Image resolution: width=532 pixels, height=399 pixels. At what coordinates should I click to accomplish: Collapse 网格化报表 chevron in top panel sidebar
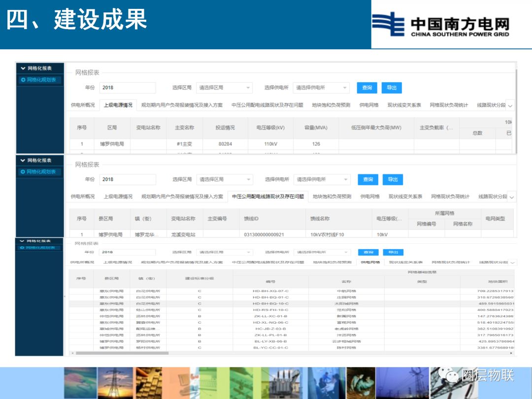pyautogui.click(x=23, y=68)
